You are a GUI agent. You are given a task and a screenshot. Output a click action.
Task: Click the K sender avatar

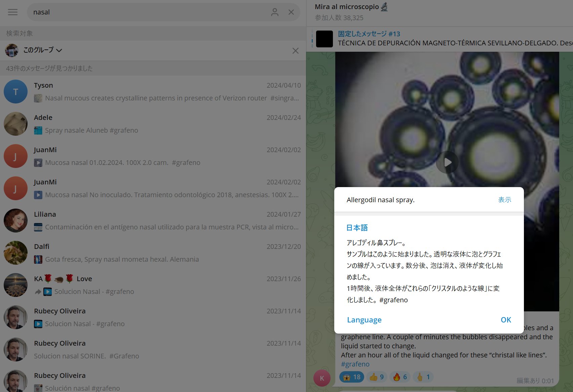[x=322, y=378]
